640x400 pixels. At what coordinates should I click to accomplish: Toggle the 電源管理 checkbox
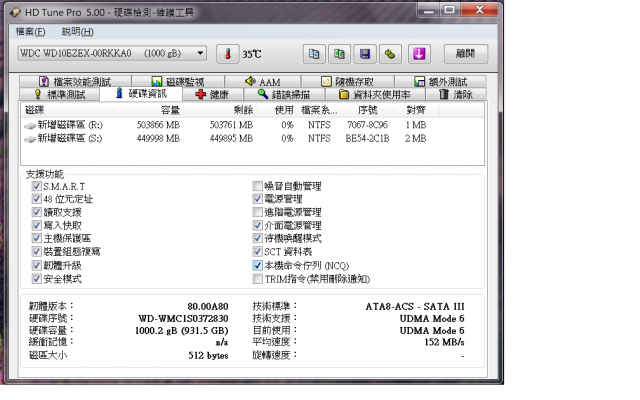click(x=257, y=199)
